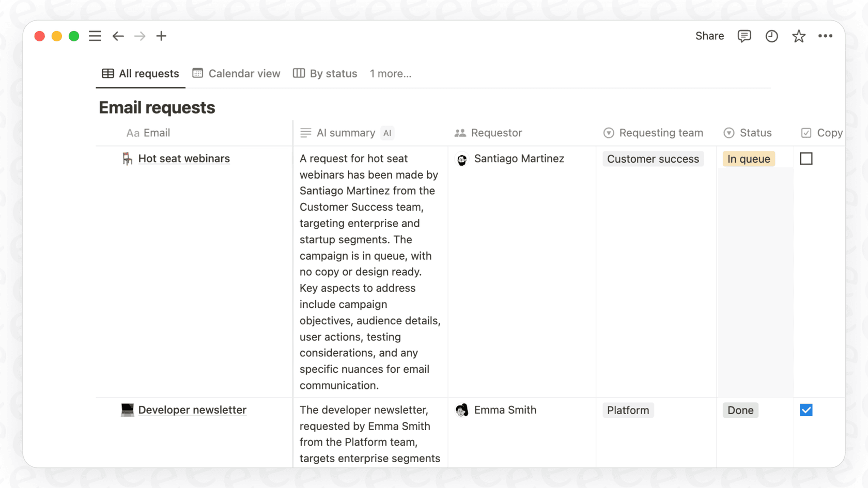Open page history via clock icon
The width and height of the screenshot is (868, 488).
pos(771,36)
